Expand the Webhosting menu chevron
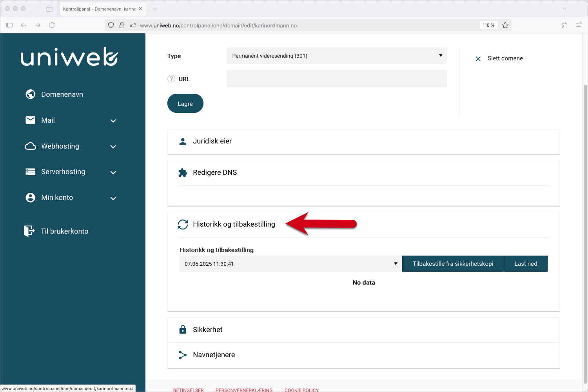The height and width of the screenshot is (392, 588). point(113,147)
